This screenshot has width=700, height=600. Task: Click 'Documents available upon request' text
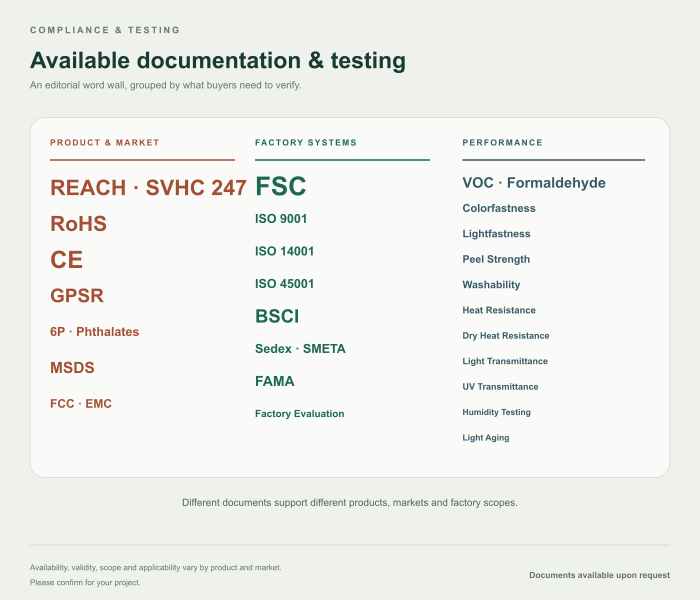pos(599,575)
